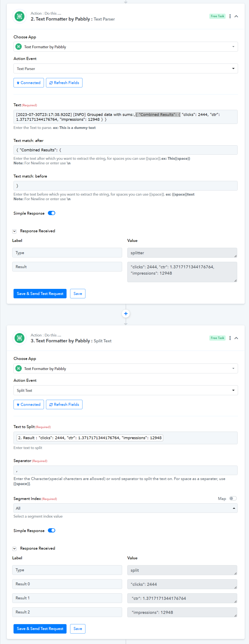Collapse step 2 Text Parser with the chevron
This screenshot has width=249, height=644.
236,16
